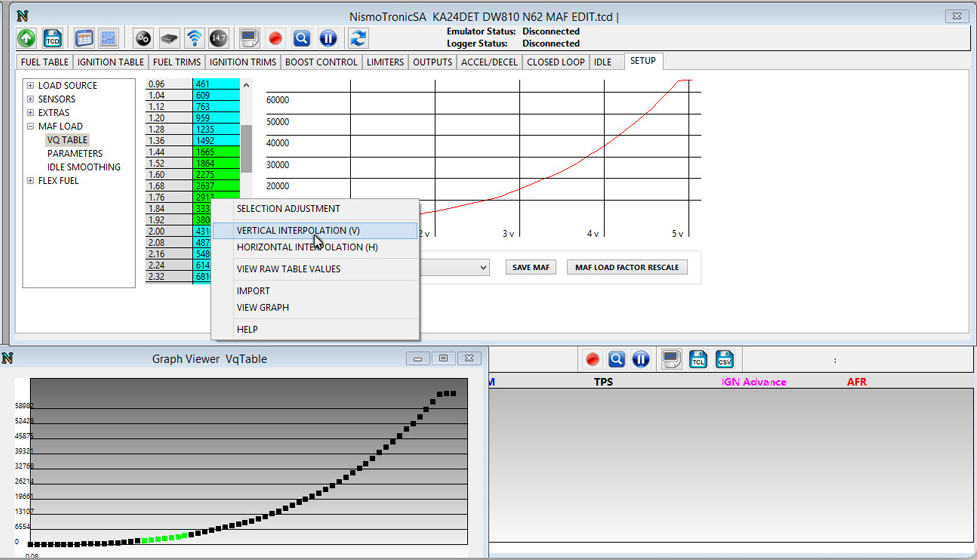Click the black gears icon in toolbar
The image size is (977, 560).
143,39
